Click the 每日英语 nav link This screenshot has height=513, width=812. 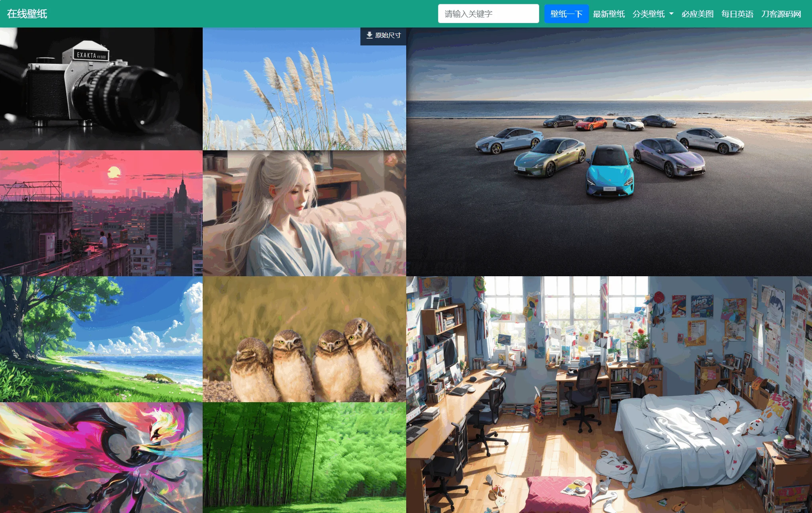[737, 14]
